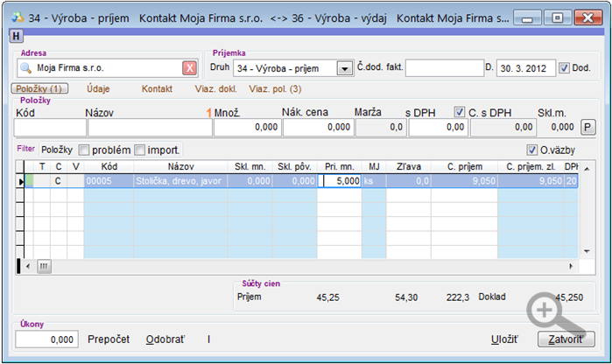Screen dimensions: 612x364
Task: Click the C. príjem cell 9,050
Action: pos(464,181)
